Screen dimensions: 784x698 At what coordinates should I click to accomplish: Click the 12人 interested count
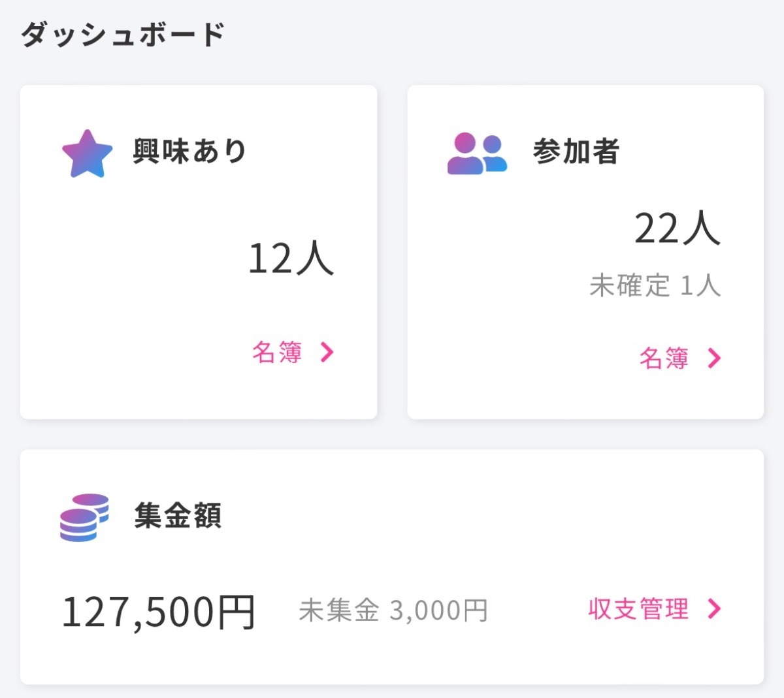pyautogui.click(x=291, y=259)
